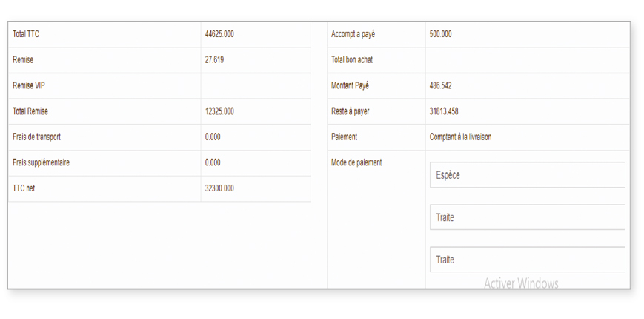Screen dimensions: 644x319
Task: Click the empty Total bon achat cell
Action: click(528, 60)
